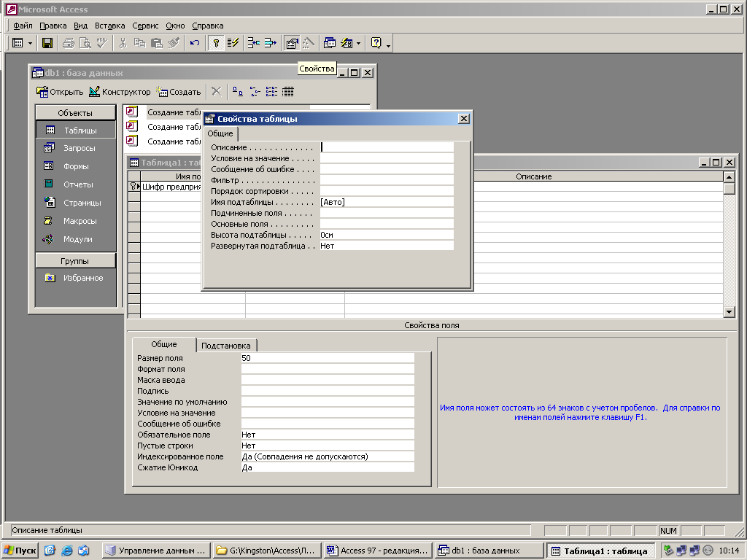The image size is (747, 560).
Task: Open the Вид menu
Action: [x=80, y=26]
